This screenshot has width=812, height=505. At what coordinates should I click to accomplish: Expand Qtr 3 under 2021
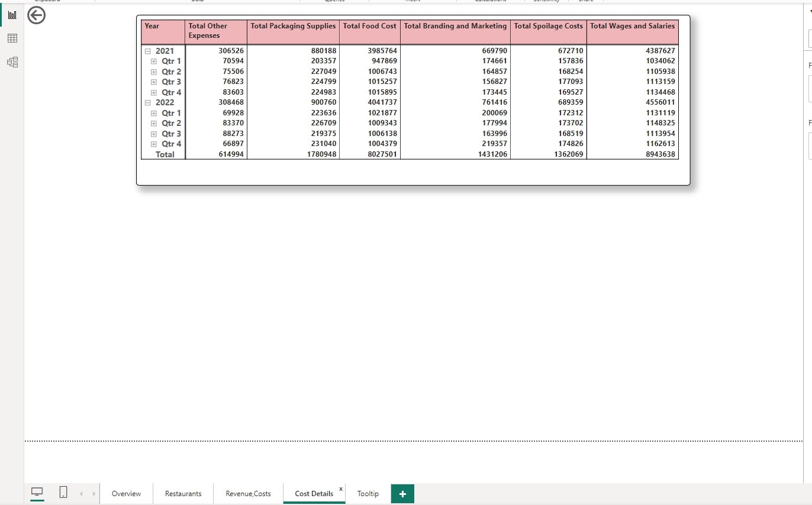click(153, 82)
